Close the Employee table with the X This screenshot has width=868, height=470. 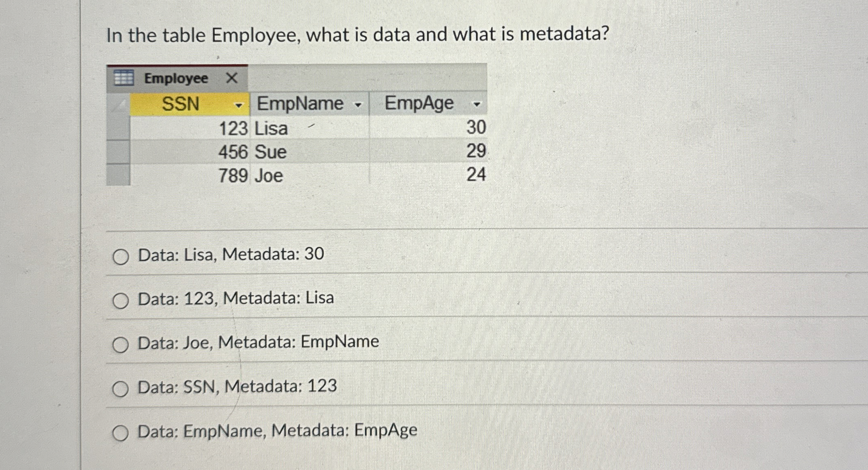(x=231, y=78)
